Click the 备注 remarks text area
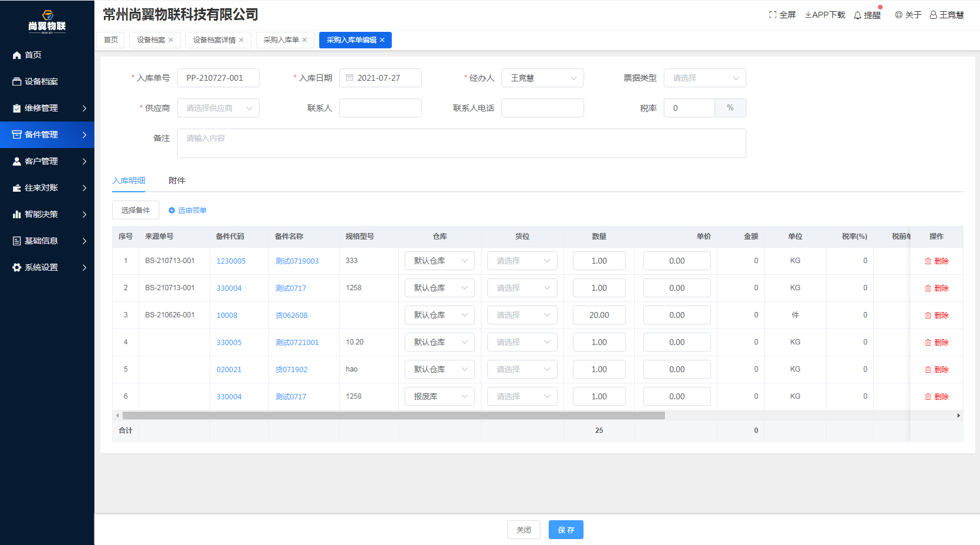This screenshot has height=545, width=980. point(461,143)
